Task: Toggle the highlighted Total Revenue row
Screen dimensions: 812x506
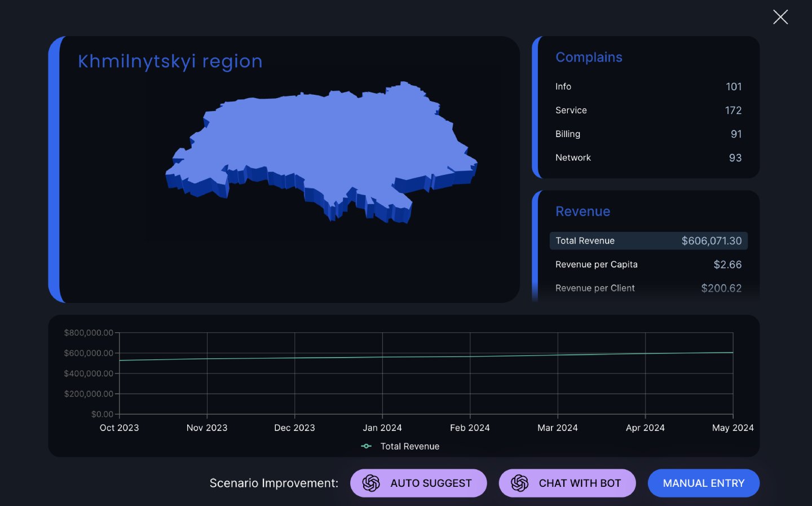Action: 648,240
